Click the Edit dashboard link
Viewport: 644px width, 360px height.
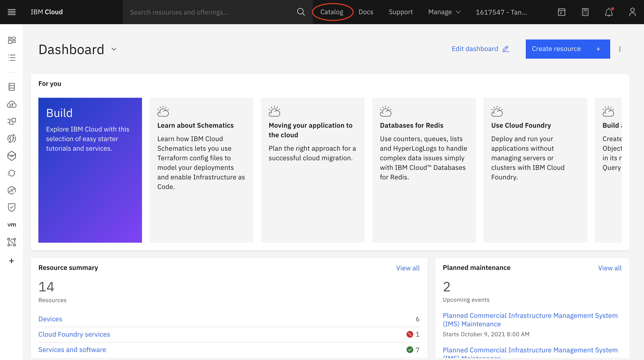pos(480,49)
